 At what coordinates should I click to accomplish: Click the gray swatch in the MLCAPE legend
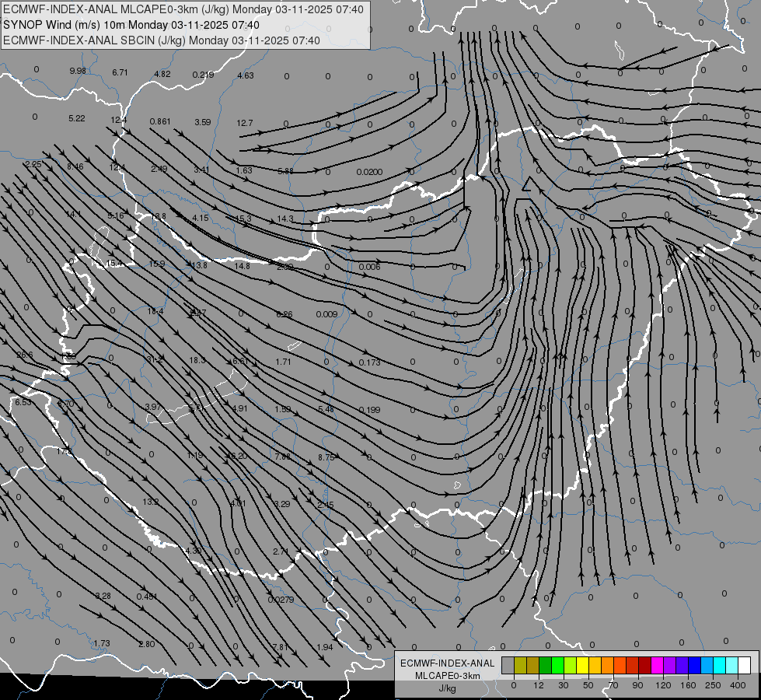(508, 666)
